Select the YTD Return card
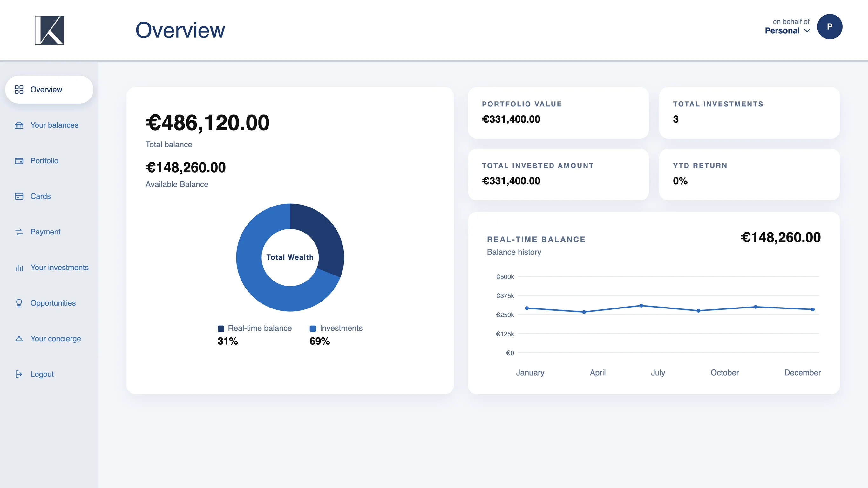The width and height of the screenshot is (868, 488). point(749,174)
